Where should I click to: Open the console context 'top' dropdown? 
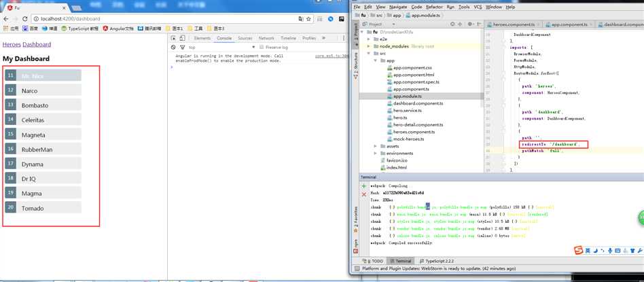click(221, 48)
